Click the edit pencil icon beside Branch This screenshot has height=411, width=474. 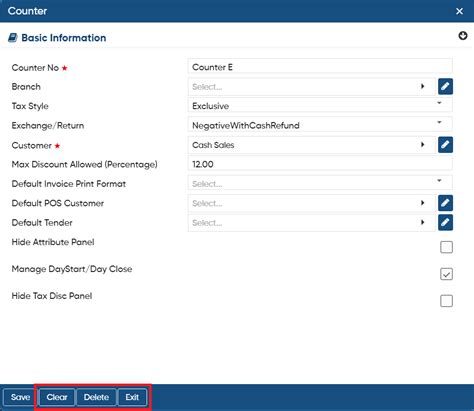coord(445,87)
